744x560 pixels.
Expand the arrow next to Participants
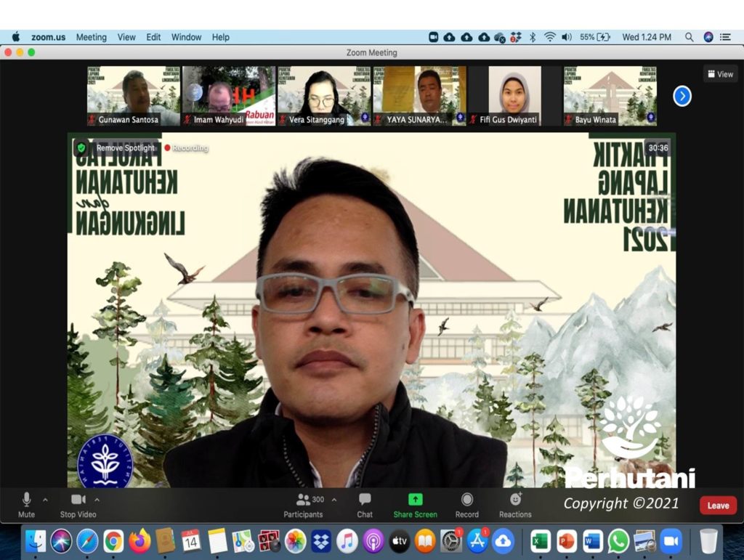pyautogui.click(x=334, y=500)
